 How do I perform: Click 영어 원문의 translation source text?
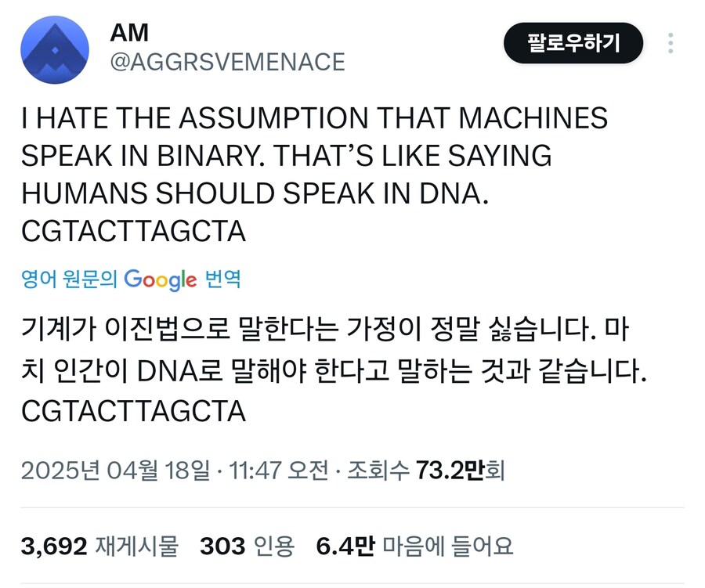point(69,279)
